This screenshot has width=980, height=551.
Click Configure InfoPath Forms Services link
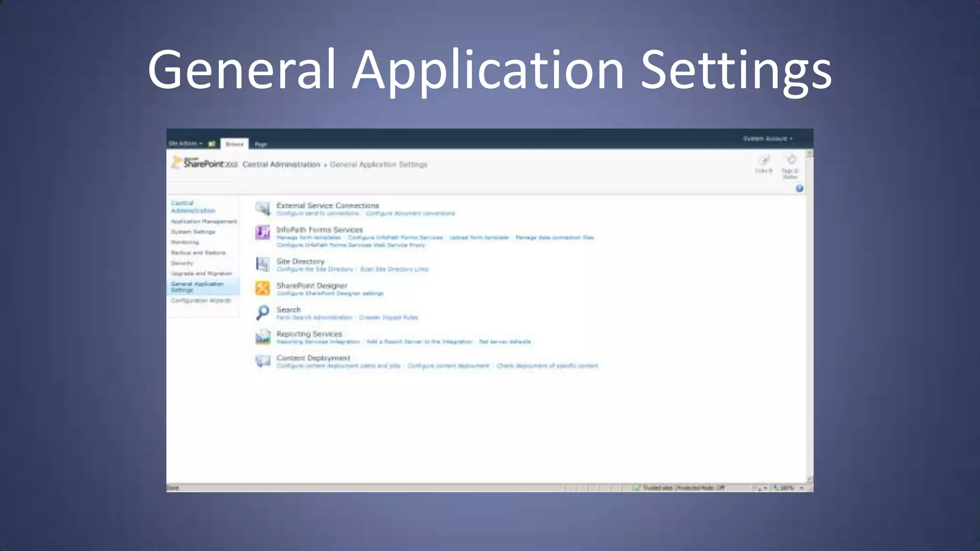coord(395,238)
